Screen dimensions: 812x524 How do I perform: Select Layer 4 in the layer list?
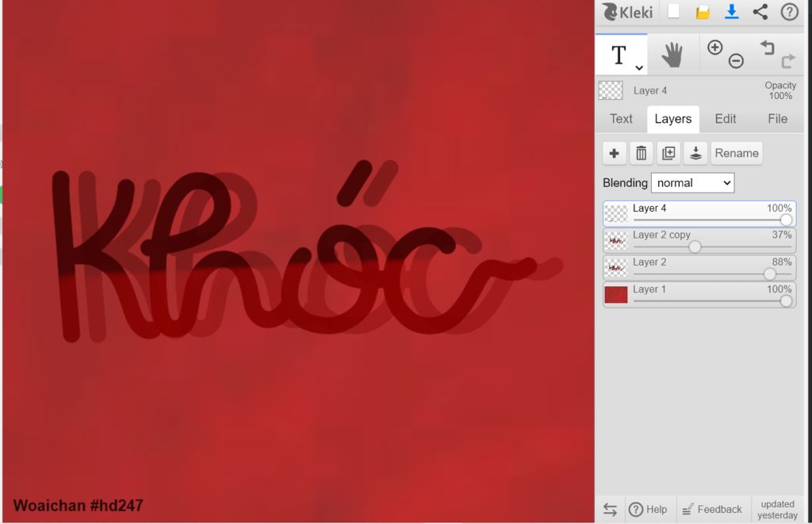(699, 213)
